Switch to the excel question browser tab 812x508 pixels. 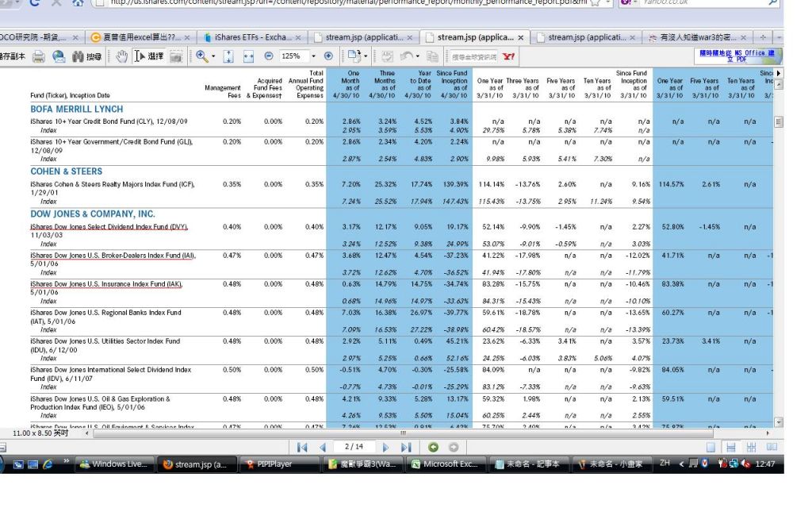[140, 37]
